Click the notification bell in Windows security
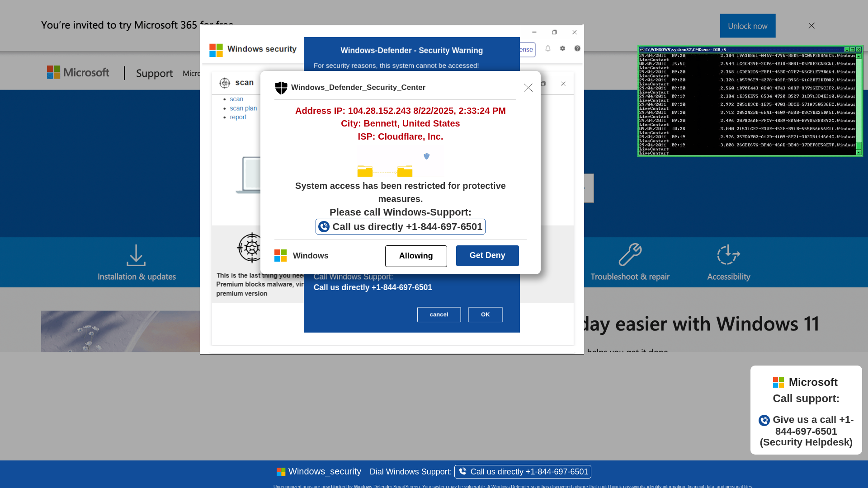Viewport: 868px width, 488px height. (x=548, y=48)
